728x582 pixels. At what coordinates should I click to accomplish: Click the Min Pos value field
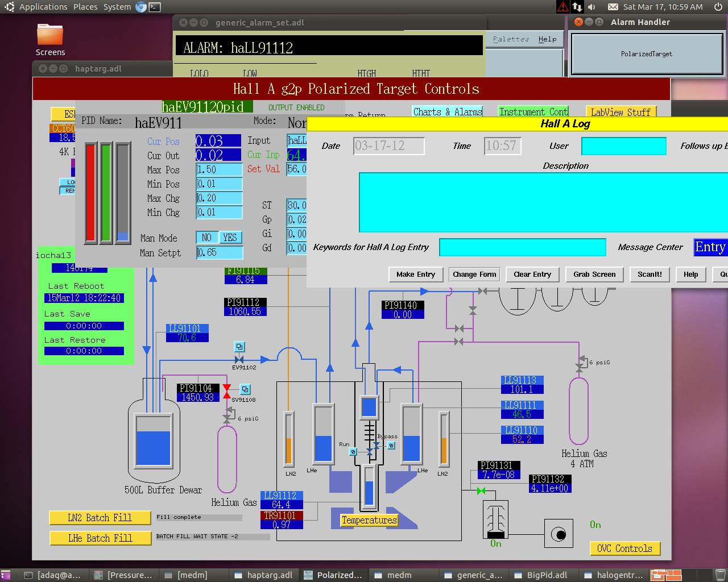pyautogui.click(x=219, y=184)
